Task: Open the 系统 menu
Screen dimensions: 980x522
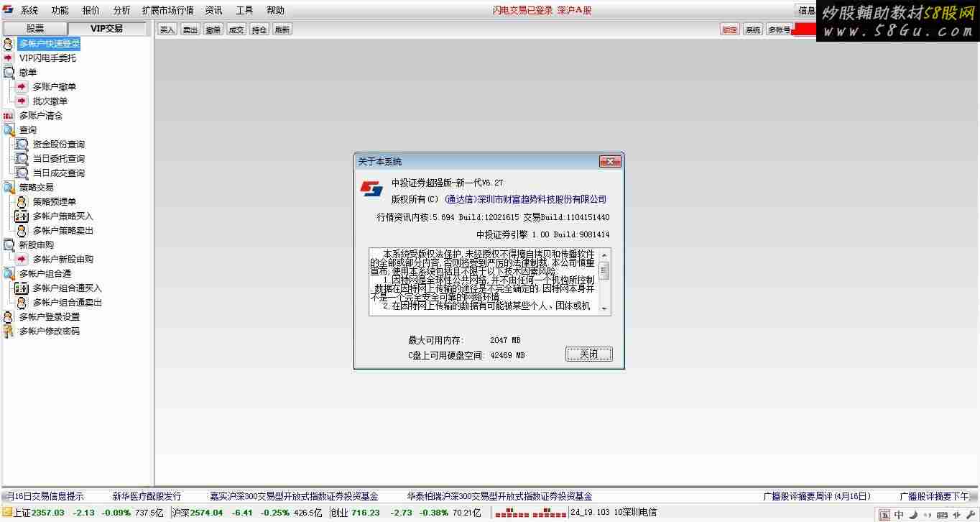Action: tap(29, 10)
